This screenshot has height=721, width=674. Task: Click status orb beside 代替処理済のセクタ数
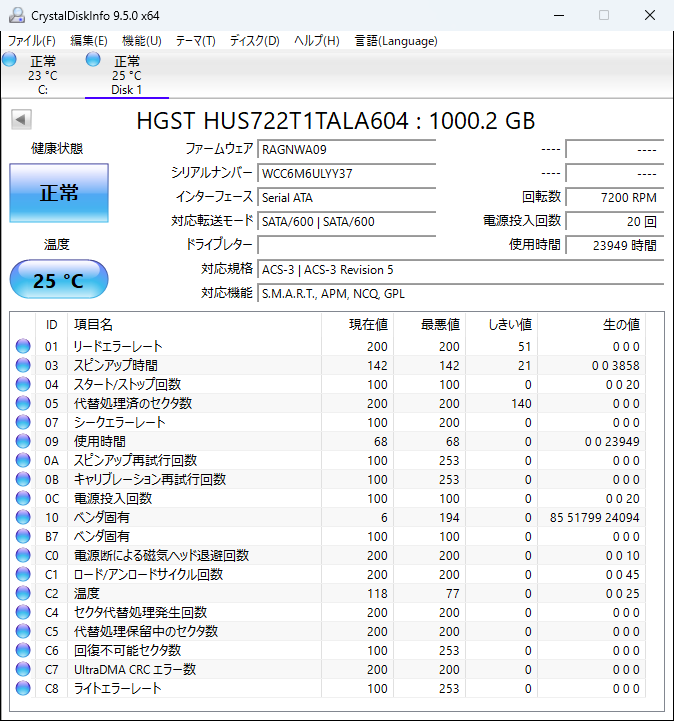tap(23, 403)
